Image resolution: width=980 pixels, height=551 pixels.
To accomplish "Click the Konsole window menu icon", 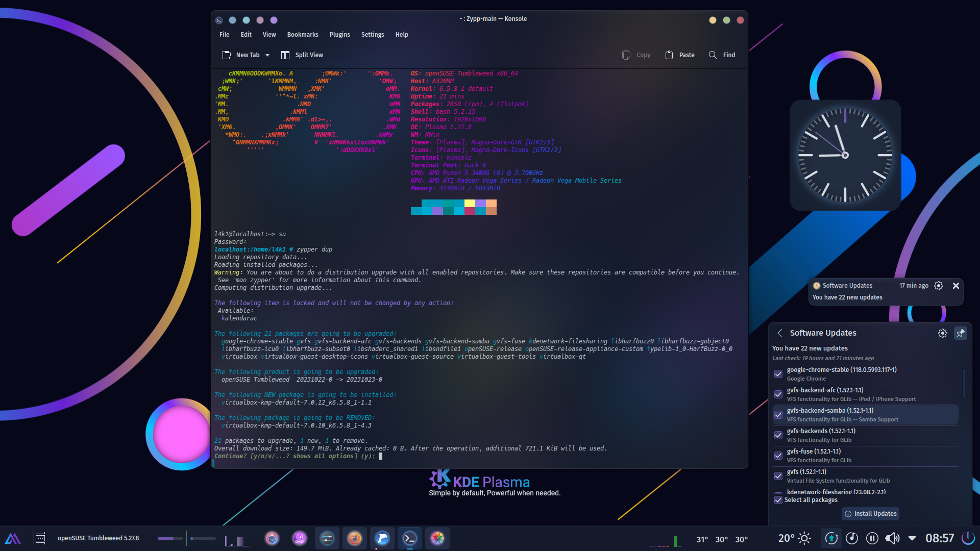I will (219, 20).
